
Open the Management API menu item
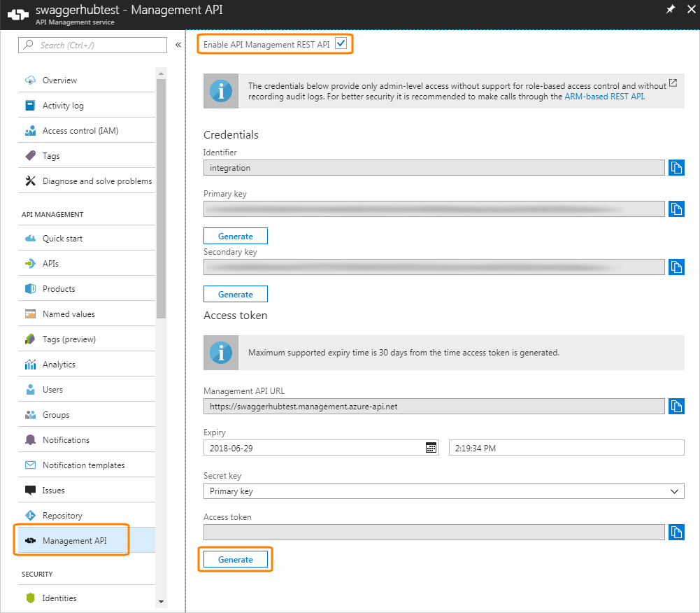point(72,540)
